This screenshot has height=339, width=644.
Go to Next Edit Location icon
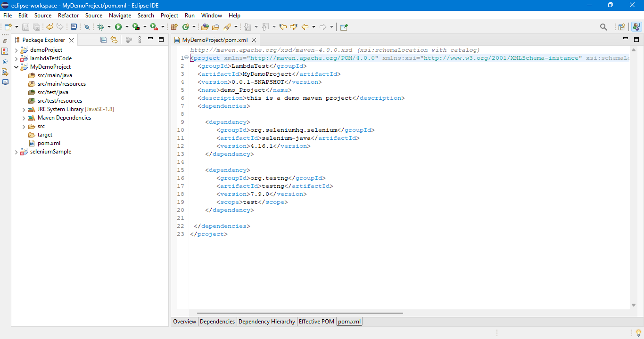click(x=293, y=27)
